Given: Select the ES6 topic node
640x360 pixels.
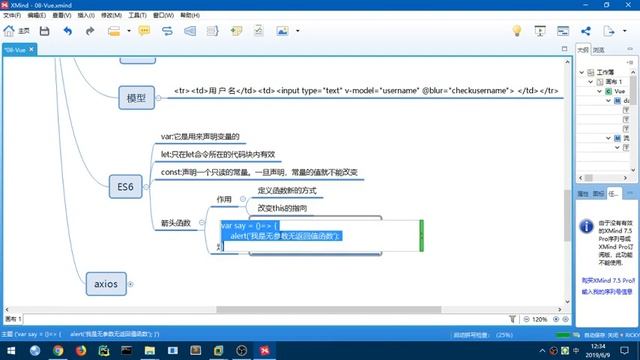Looking at the screenshot, I should pyautogui.click(x=125, y=187).
